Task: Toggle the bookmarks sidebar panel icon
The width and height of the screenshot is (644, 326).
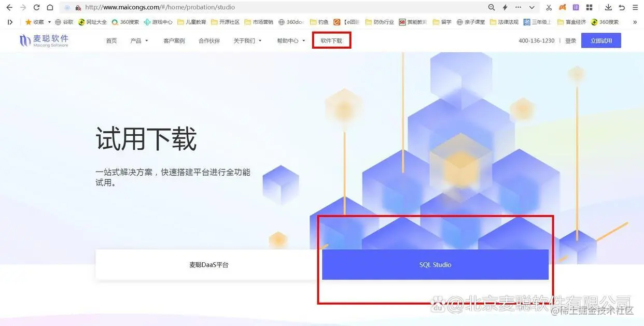Action: 10,22
